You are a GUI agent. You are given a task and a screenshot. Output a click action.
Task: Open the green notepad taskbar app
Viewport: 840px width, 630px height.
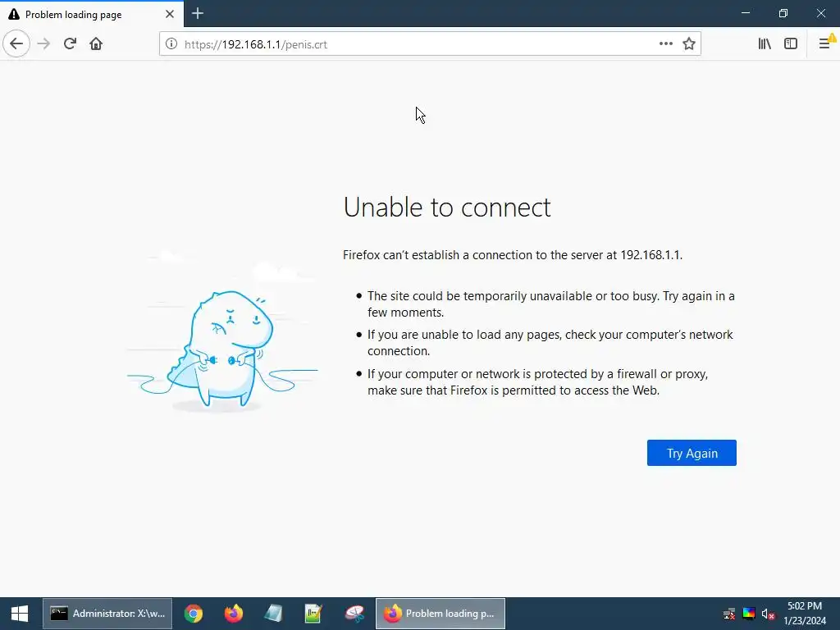click(x=313, y=614)
